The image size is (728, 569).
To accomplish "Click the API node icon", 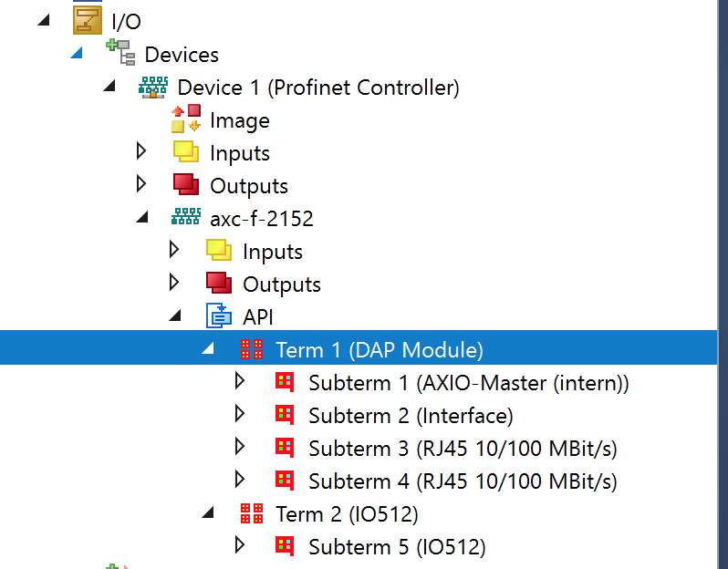I will (x=219, y=316).
